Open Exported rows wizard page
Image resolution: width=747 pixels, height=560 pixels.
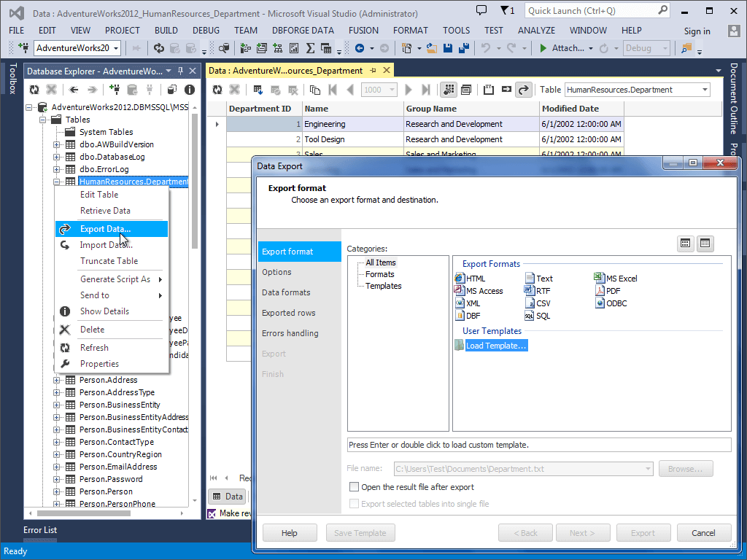point(300,313)
